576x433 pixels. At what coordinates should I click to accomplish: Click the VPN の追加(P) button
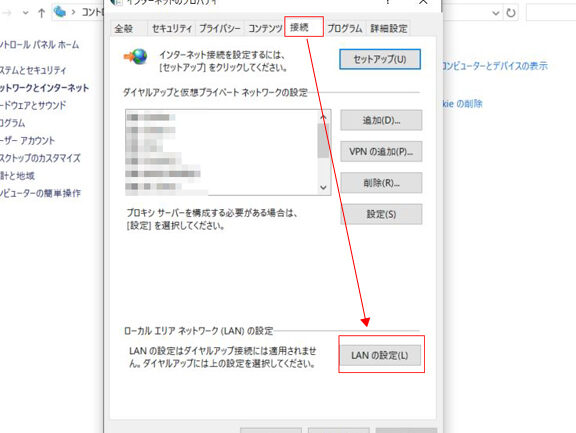tap(381, 151)
